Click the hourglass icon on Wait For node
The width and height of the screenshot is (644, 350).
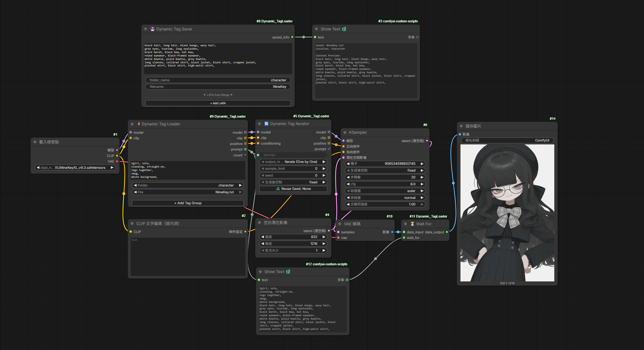click(412, 224)
